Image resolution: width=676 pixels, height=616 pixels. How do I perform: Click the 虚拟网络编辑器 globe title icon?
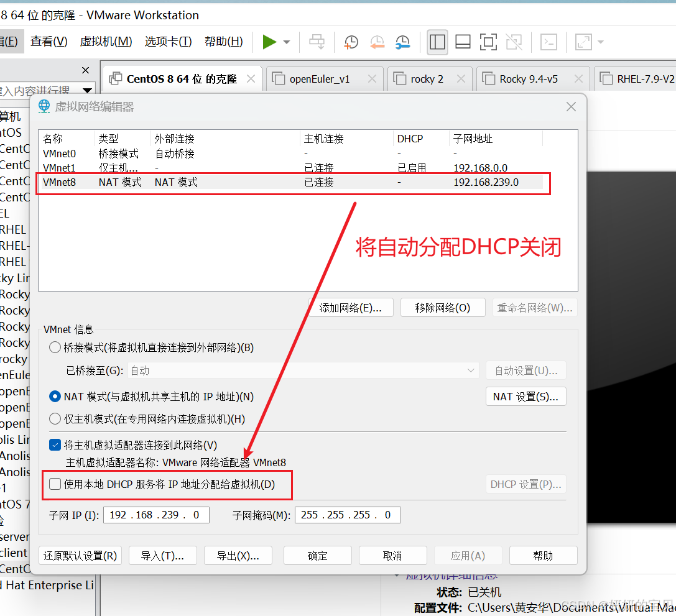pyautogui.click(x=44, y=106)
